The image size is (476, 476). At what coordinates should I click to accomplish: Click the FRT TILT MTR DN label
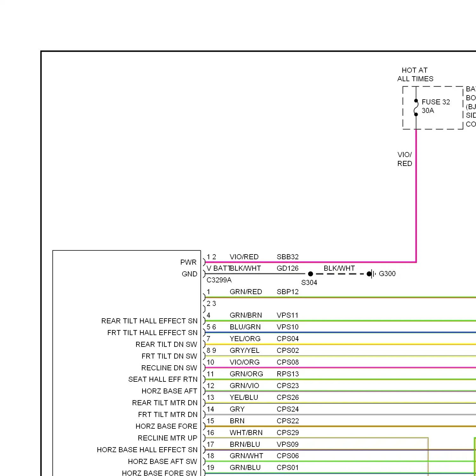[x=168, y=414]
